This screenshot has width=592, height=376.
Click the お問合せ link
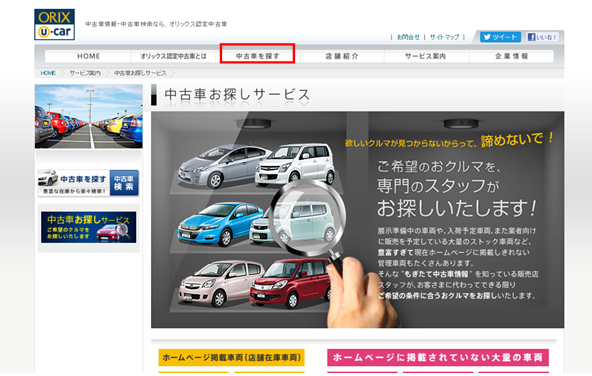[x=408, y=37]
